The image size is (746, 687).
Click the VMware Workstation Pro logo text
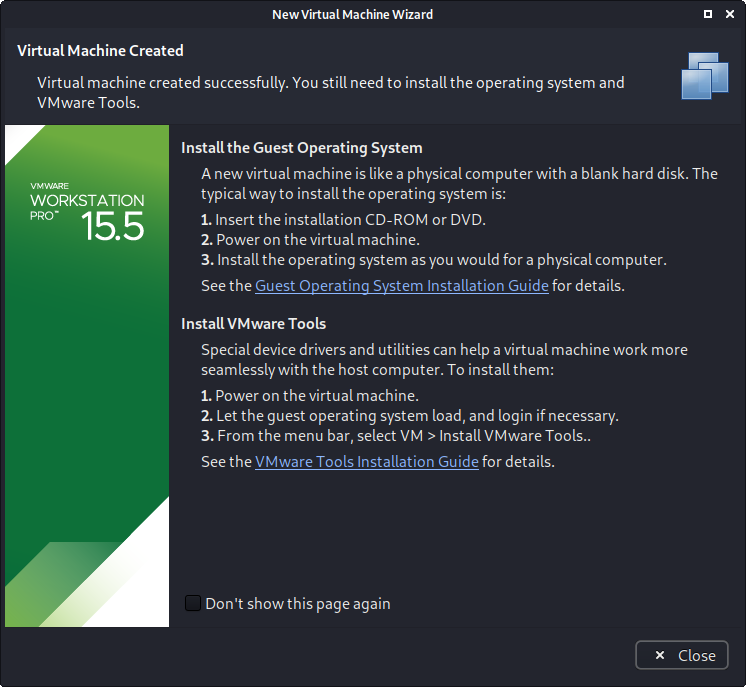[88, 201]
